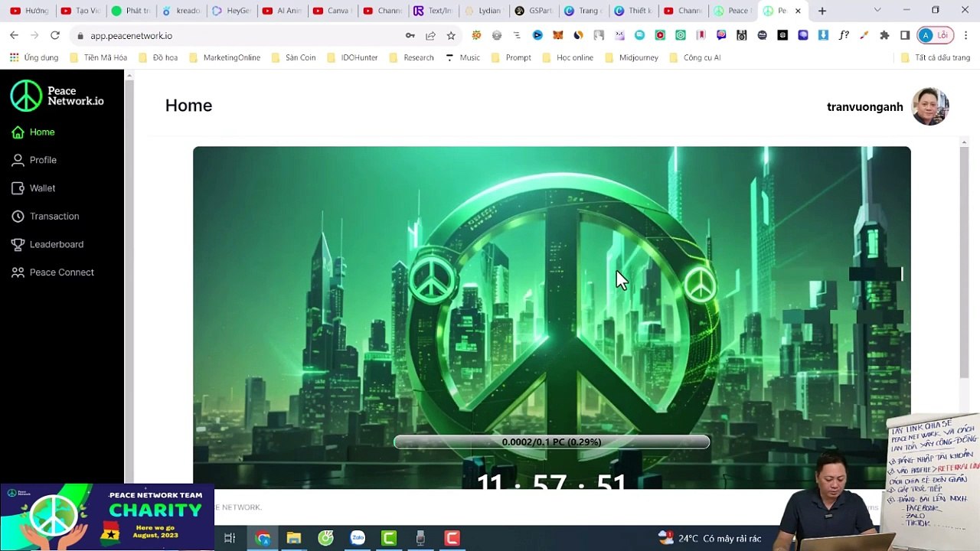Viewport: 980px width, 551px height.
Task: Open the Học online bookmark folder
Action: (567, 57)
